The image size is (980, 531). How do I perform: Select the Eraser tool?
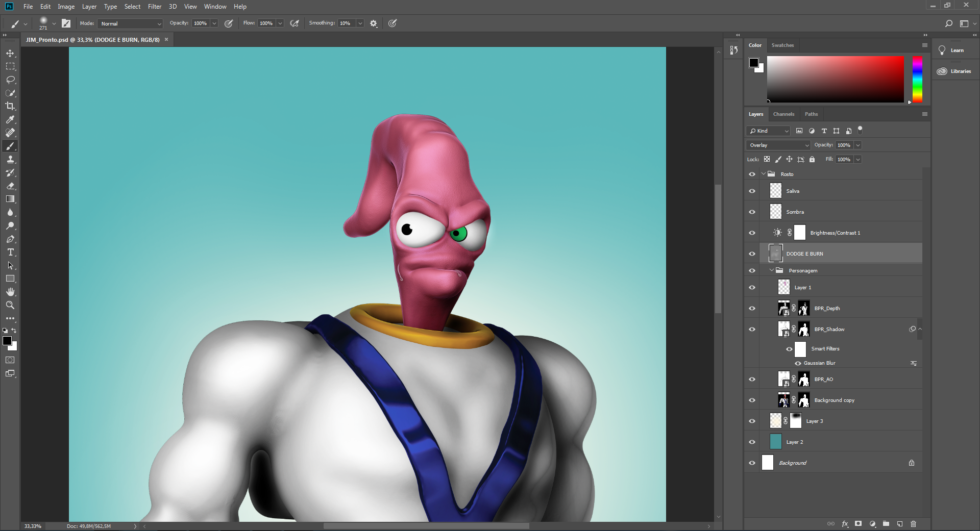tap(10, 186)
